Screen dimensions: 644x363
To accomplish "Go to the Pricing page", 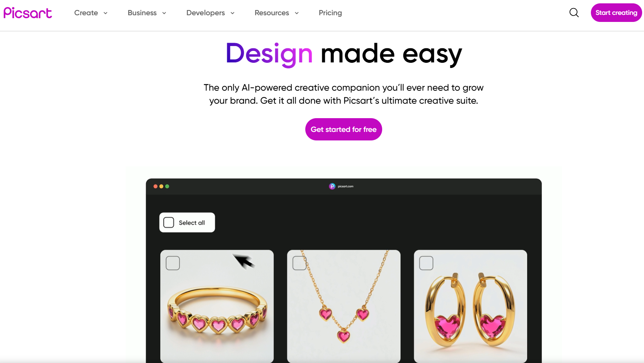I will (x=330, y=13).
